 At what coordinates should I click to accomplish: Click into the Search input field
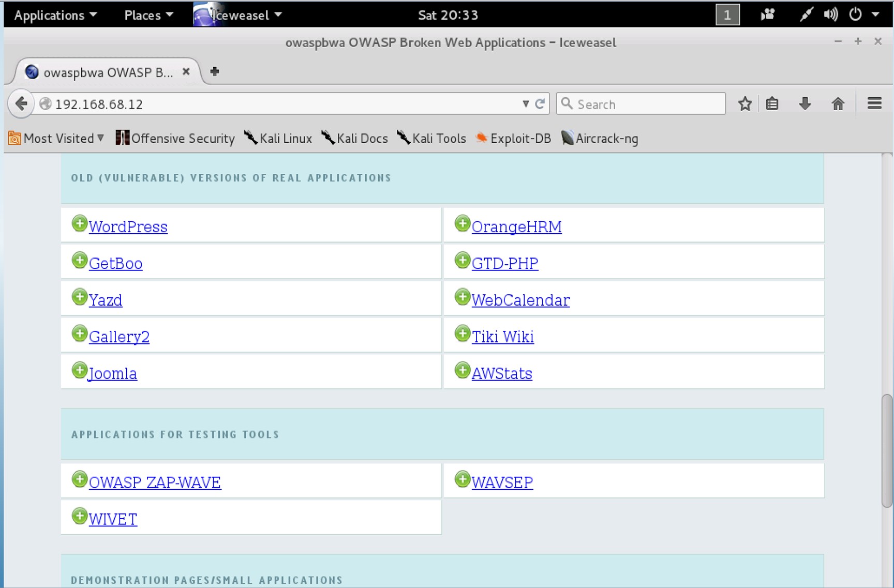pos(647,104)
